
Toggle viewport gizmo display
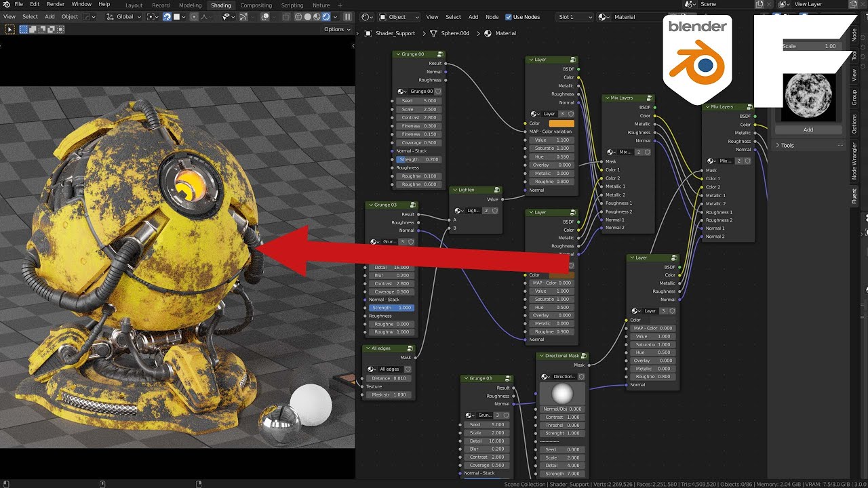(x=245, y=17)
